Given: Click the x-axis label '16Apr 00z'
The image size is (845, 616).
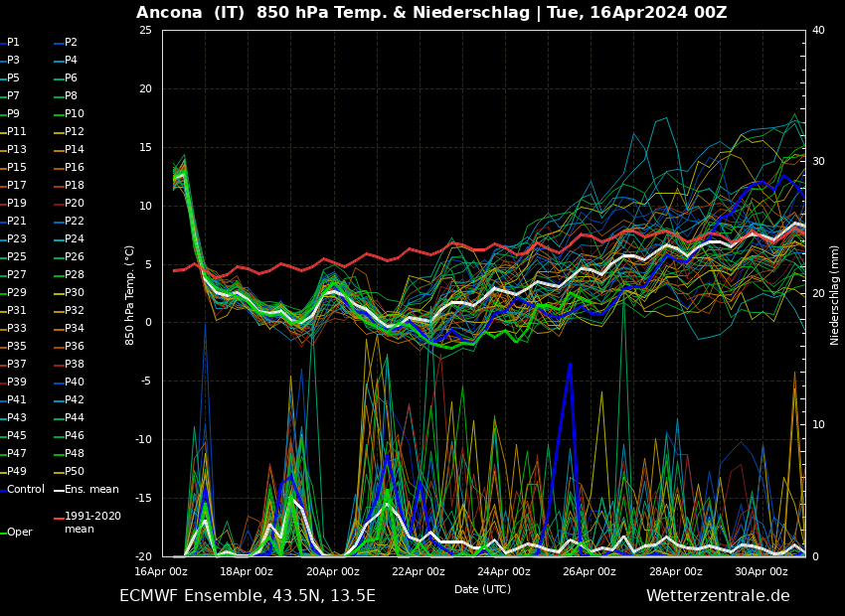Looking at the screenshot, I should pos(161,572).
